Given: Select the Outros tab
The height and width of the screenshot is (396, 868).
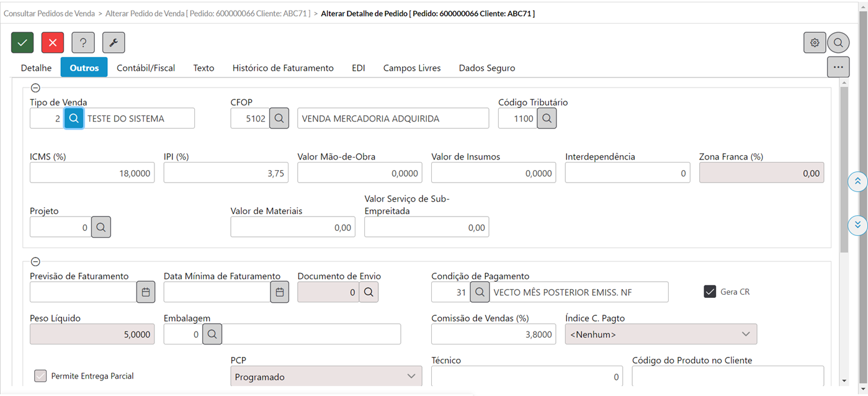Looking at the screenshot, I should (x=84, y=68).
